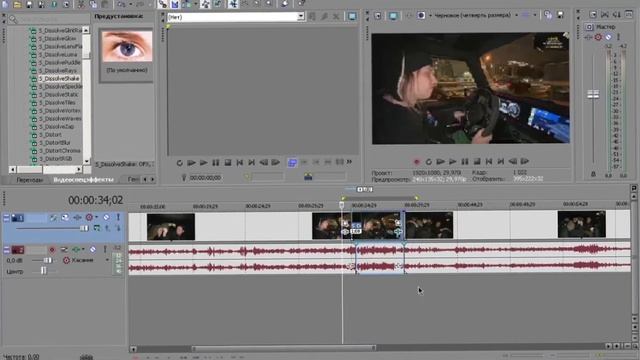Click the tab strip scroll-right arrow
640x360 pixels.
point(153,179)
